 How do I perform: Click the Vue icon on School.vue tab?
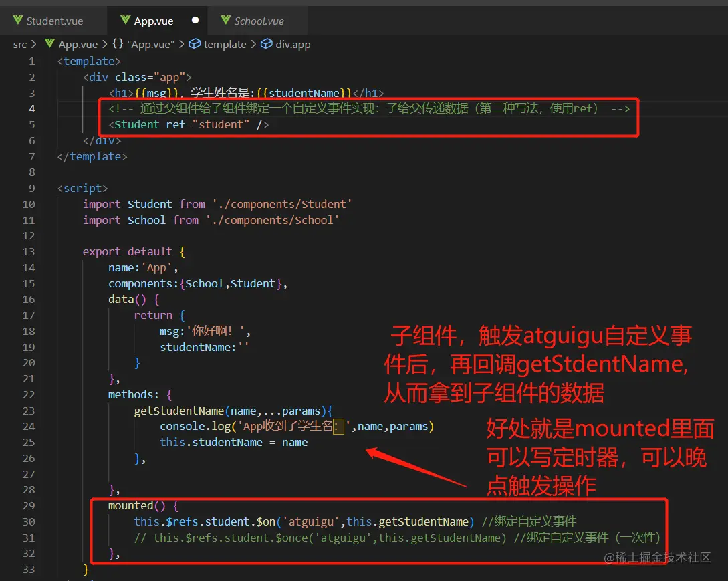pos(226,20)
